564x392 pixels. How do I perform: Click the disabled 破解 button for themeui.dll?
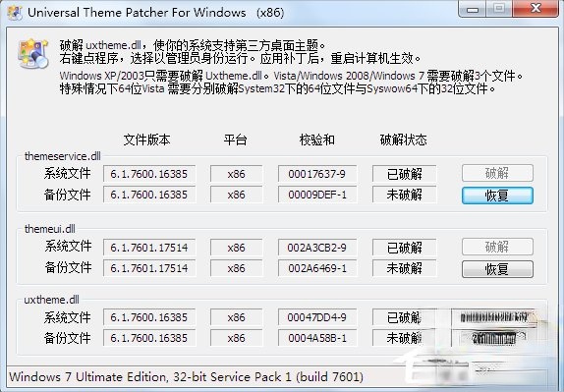(497, 247)
